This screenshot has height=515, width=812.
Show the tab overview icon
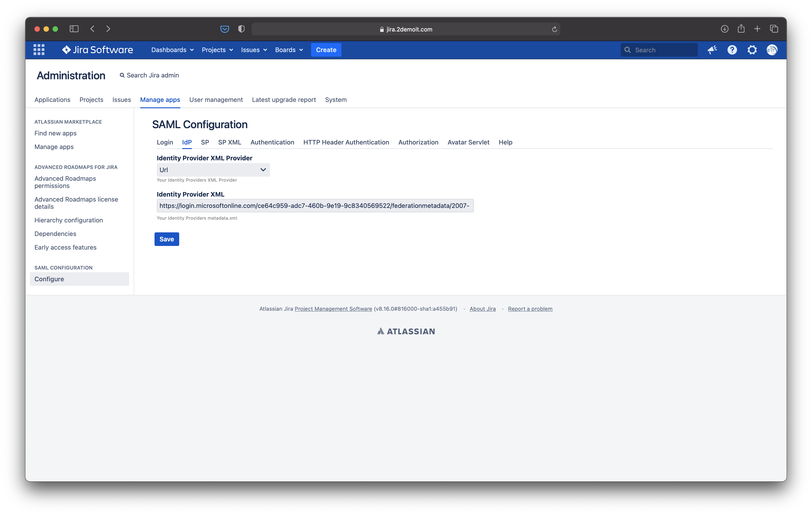774,29
